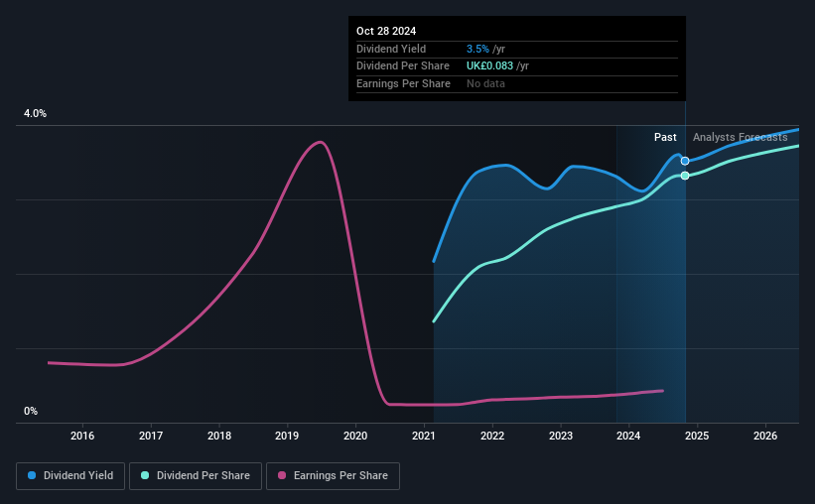The image size is (815, 504).
Task: Click the peak of the pink earnings curve
Action: pos(321,142)
